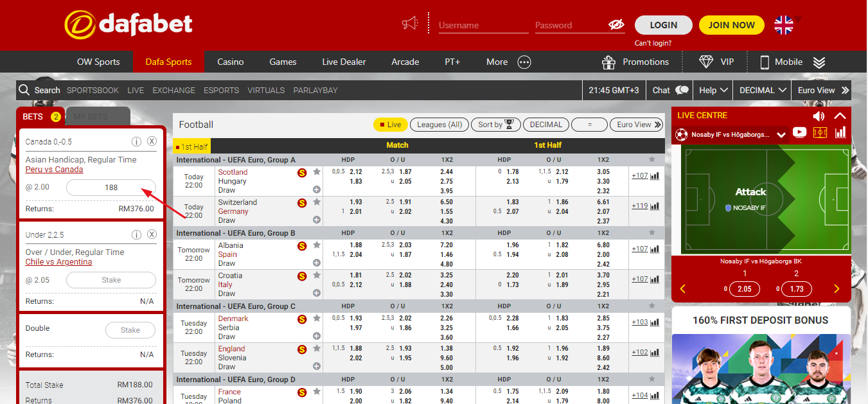Click the announcements megaphone icon
Screen dimensions: 868x404
point(409,24)
